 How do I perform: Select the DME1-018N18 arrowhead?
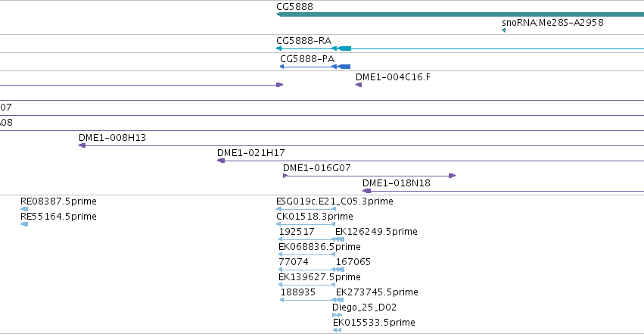[x=367, y=191]
